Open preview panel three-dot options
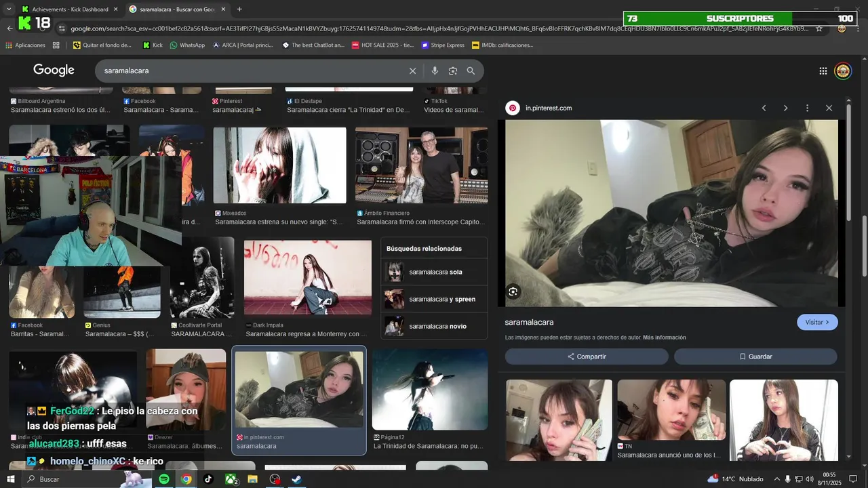The image size is (868, 488). point(807,108)
